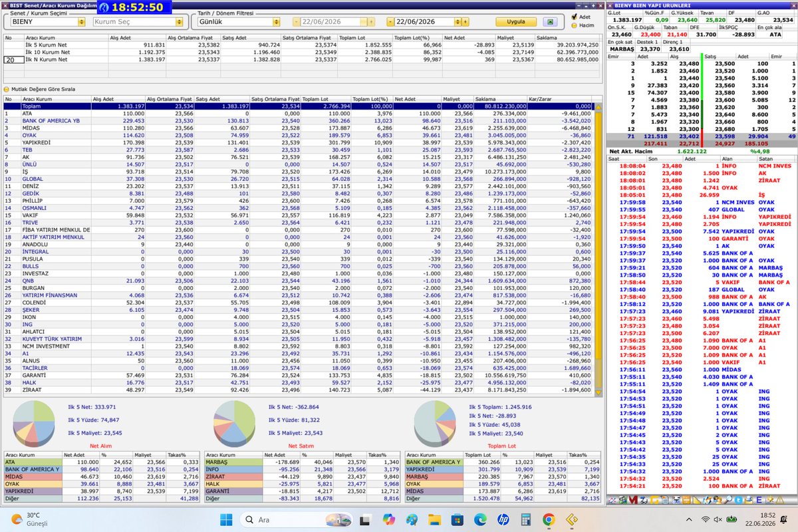Click the disabled start date minus stepper
This screenshot has height=532, width=798.
[x=296, y=22]
